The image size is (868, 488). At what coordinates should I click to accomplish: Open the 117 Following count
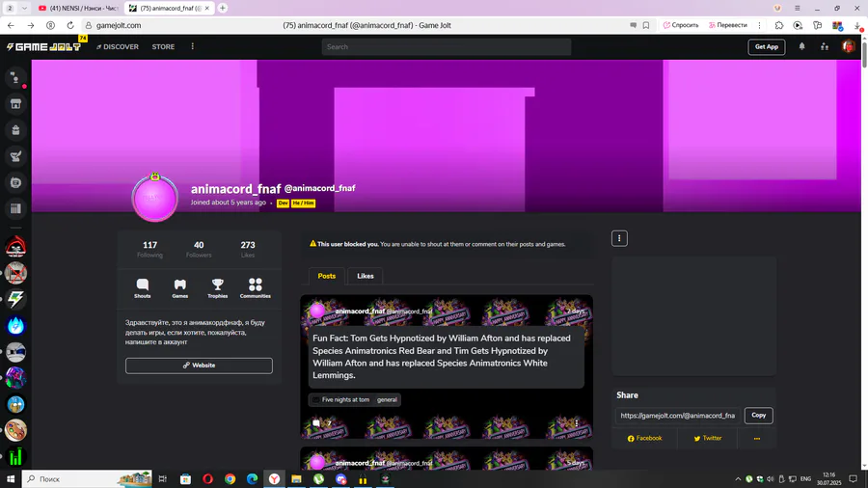(150, 249)
